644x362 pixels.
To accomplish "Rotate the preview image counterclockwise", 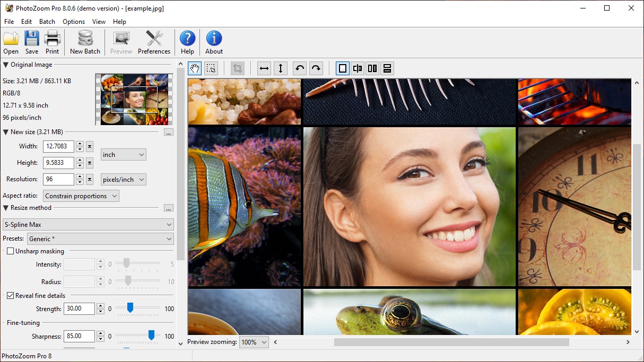I will click(x=299, y=68).
